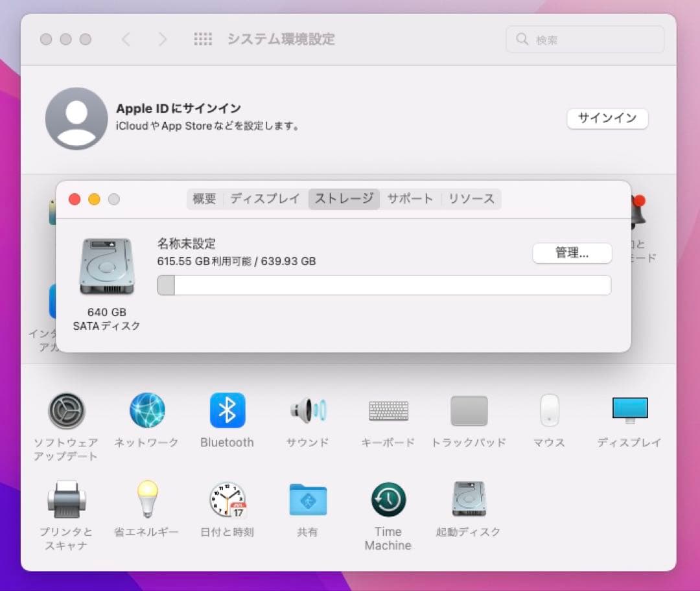Screen dimensions: 700x591
Task: Select the 起動ディスク preference pane
Action: pyautogui.click(x=468, y=500)
